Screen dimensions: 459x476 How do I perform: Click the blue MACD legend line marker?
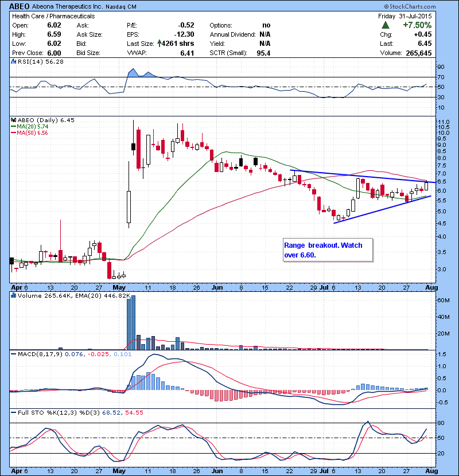(x=13, y=354)
